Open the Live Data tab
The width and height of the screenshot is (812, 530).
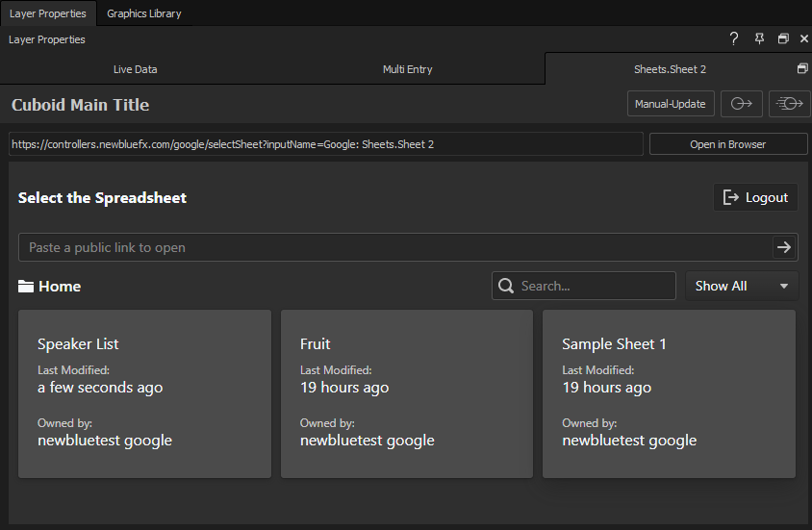tap(135, 69)
